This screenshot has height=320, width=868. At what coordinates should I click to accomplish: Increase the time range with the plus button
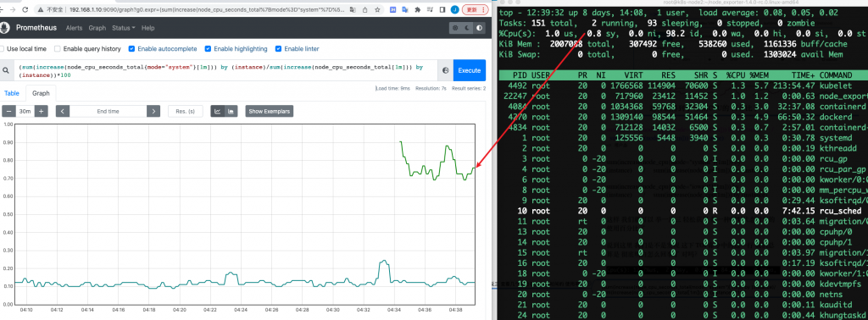(x=41, y=111)
